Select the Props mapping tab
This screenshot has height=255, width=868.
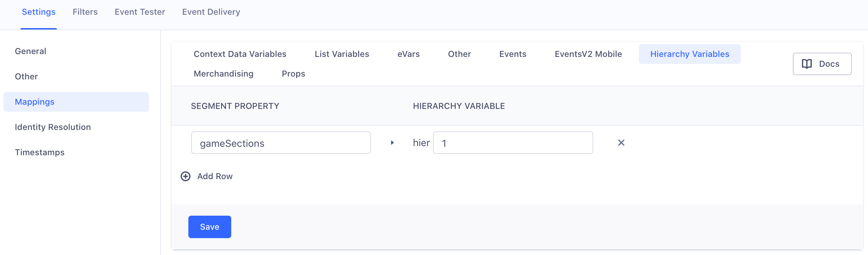(293, 73)
